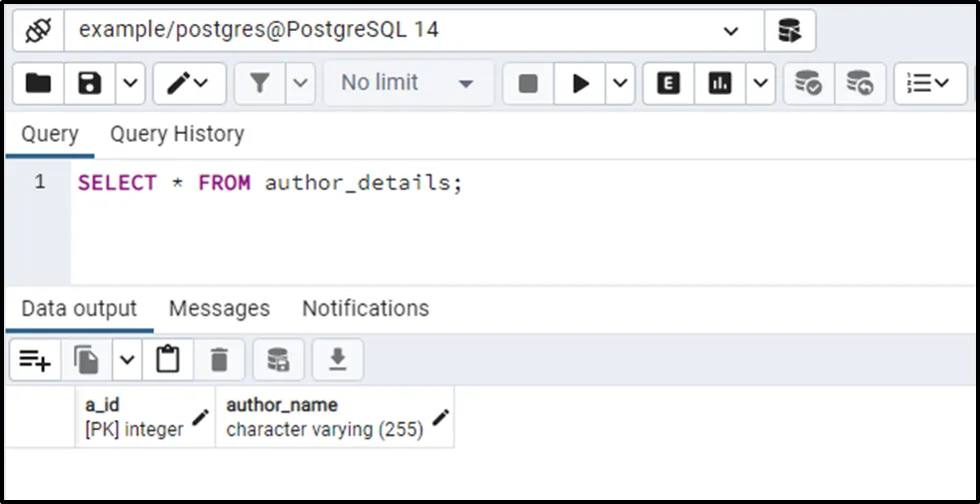Save the query file
980x504 pixels.
point(90,84)
